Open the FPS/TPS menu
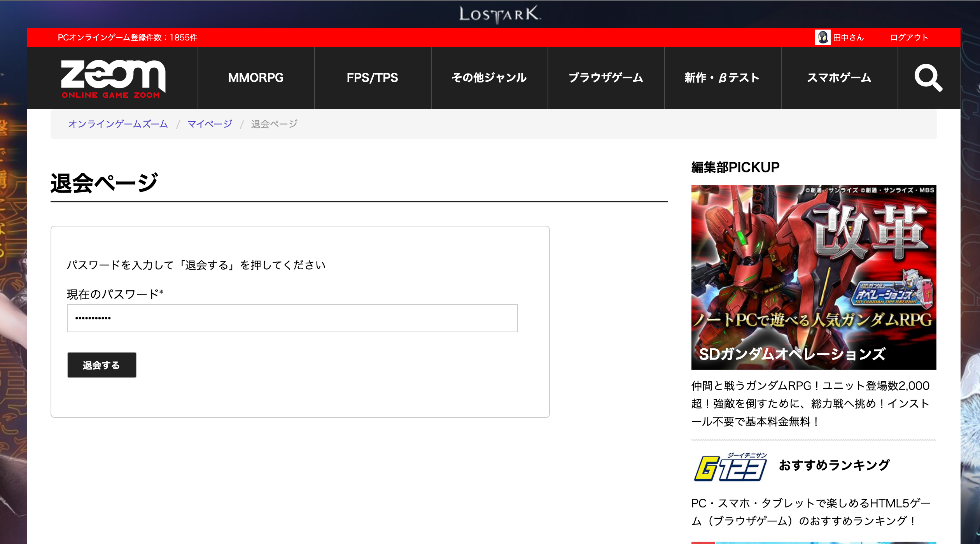This screenshot has height=544, width=980. pyautogui.click(x=373, y=78)
